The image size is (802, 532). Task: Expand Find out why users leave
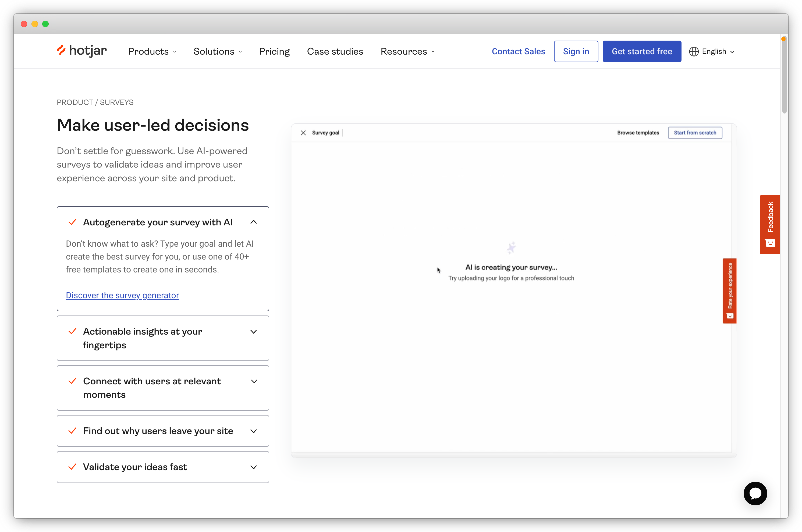tap(253, 431)
